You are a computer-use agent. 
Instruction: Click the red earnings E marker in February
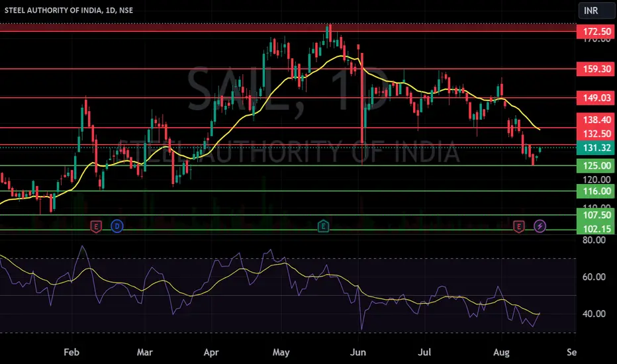coord(96,226)
